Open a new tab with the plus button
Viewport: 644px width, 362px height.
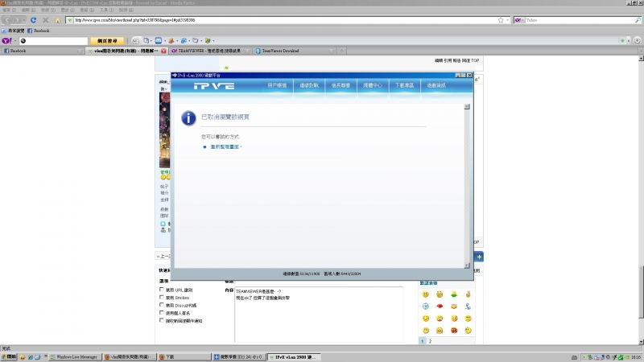(x=341, y=51)
